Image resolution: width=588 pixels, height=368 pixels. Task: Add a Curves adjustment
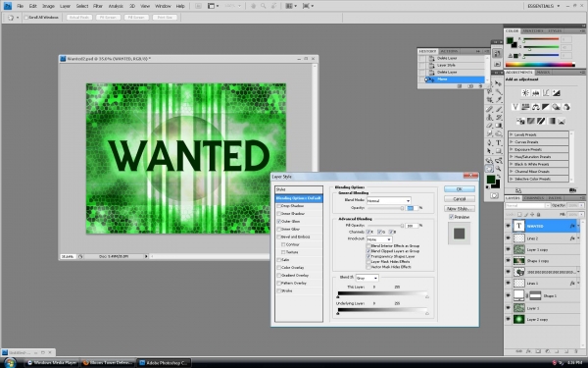pyautogui.click(x=546, y=93)
